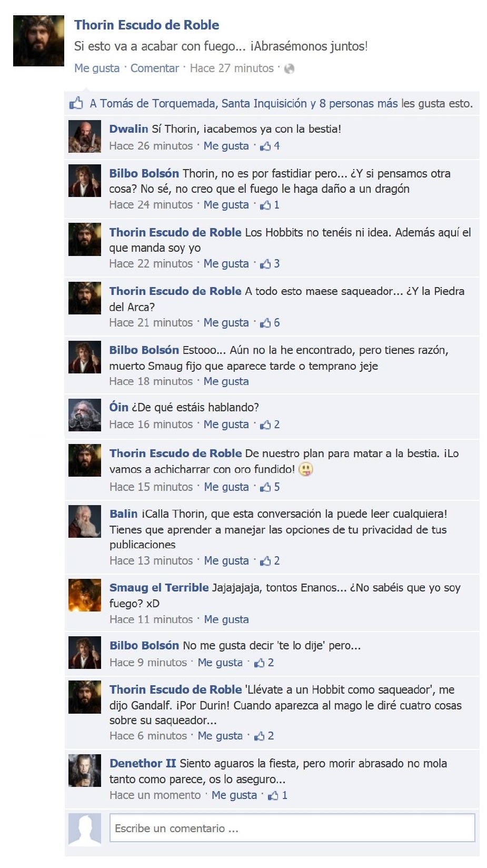Open the Hace 27 minutos timestamp
The height and width of the screenshot is (868, 487).
[232, 68]
